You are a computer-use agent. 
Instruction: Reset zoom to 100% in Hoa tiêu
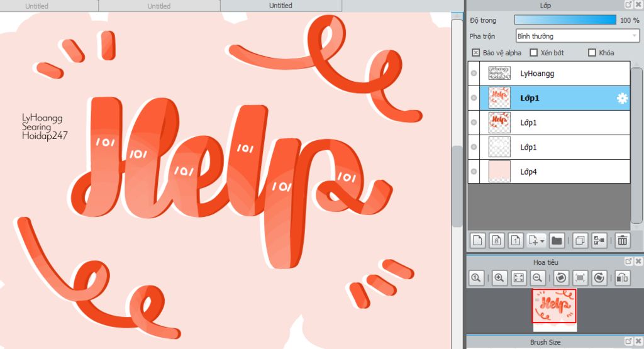point(476,278)
